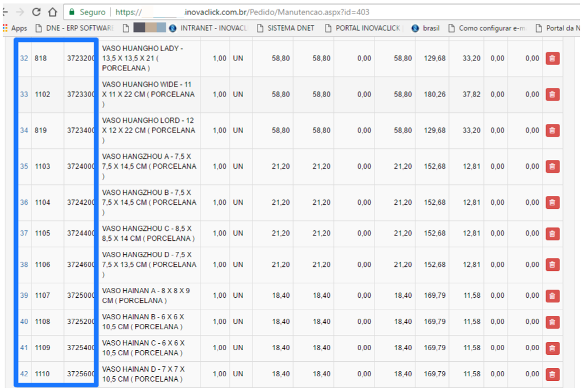
Task: Open the PORTAL INOVACLICK bookmark
Action: 363,28
